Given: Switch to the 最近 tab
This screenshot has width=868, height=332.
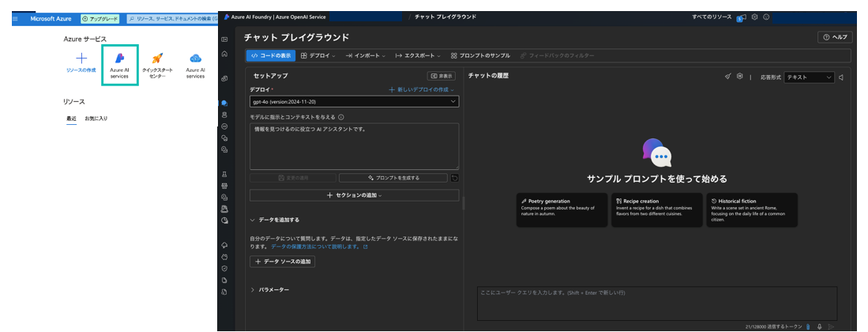Looking at the screenshot, I should coord(71,119).
